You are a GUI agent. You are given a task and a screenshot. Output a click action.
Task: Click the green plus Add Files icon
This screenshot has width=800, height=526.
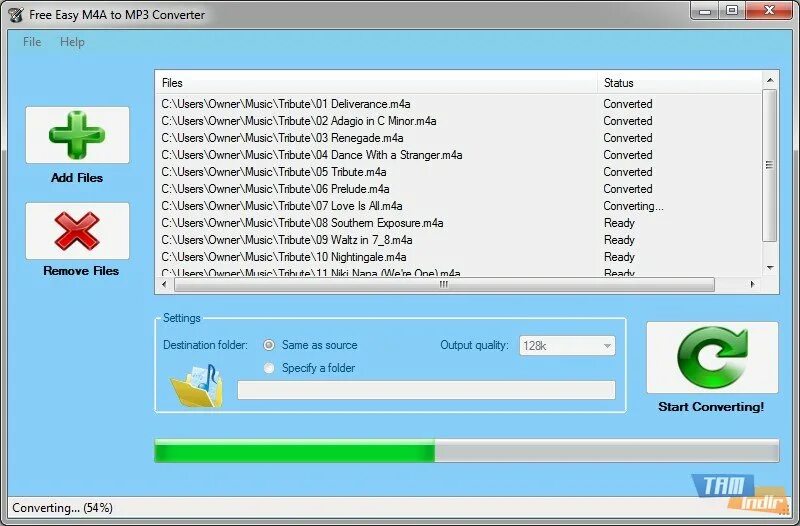(x=77, y=135)
